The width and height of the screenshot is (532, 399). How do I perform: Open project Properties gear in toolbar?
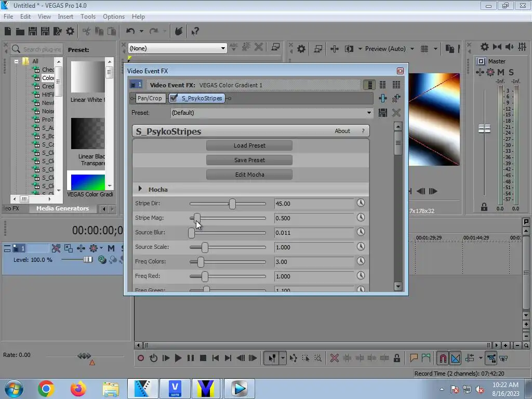tap(70, 31)
